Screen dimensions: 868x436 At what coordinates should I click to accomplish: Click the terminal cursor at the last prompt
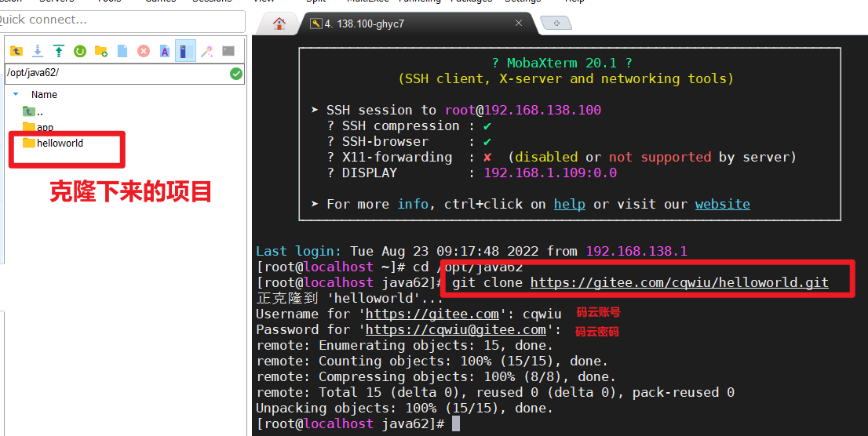click(x=456, y=423)
